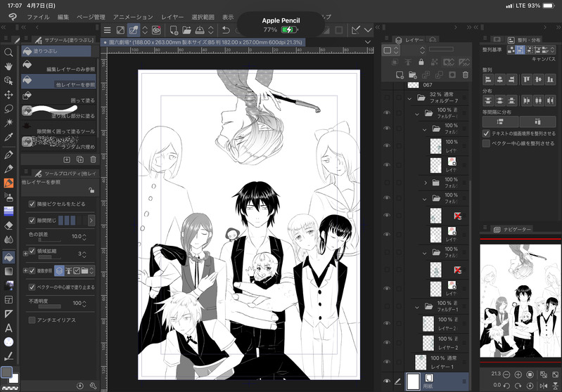Delete the selected layer with trash icon

pos(465,75)
